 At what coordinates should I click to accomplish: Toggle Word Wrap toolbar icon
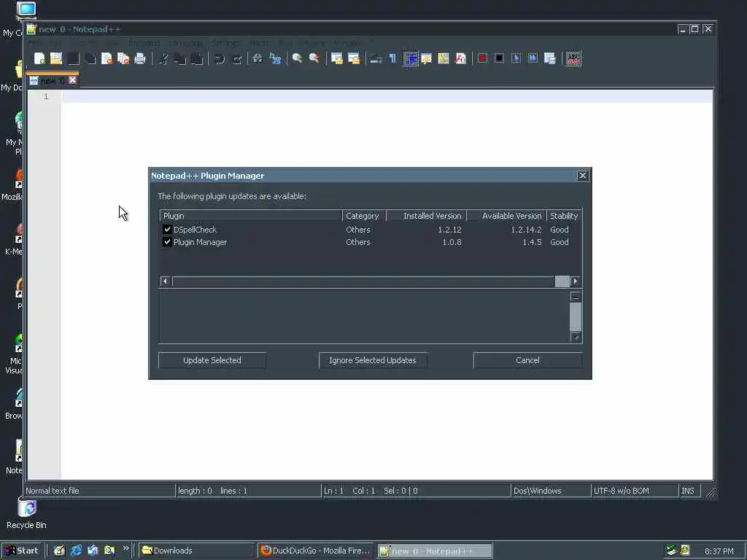pyautogui.click(x=376, y=58)
